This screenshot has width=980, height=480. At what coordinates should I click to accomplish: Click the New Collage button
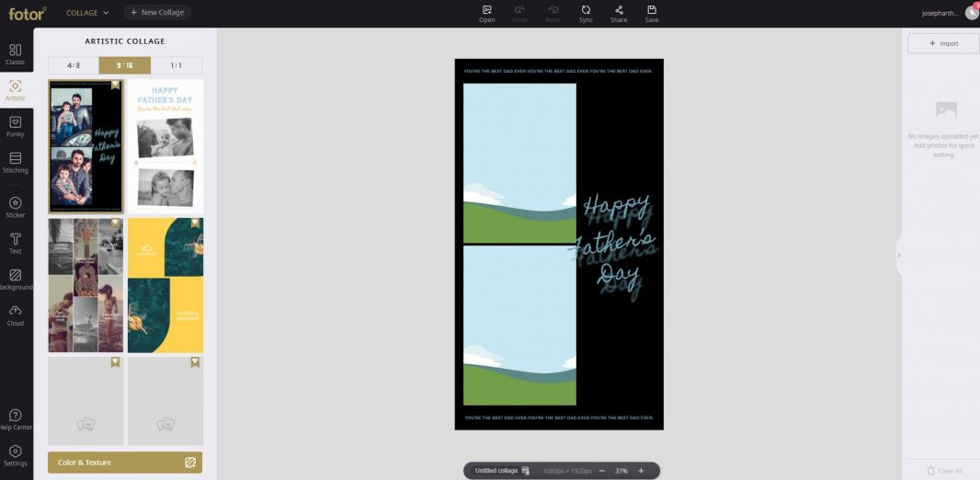[x=156, y=13]
